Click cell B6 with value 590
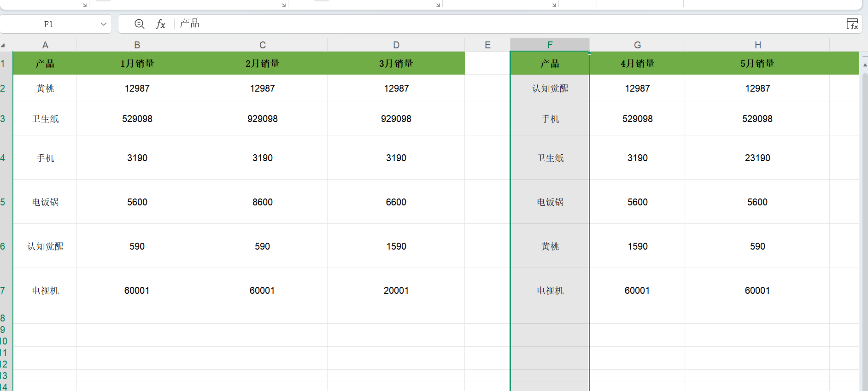This screenshot has width=868, height=391. (137, 246)
